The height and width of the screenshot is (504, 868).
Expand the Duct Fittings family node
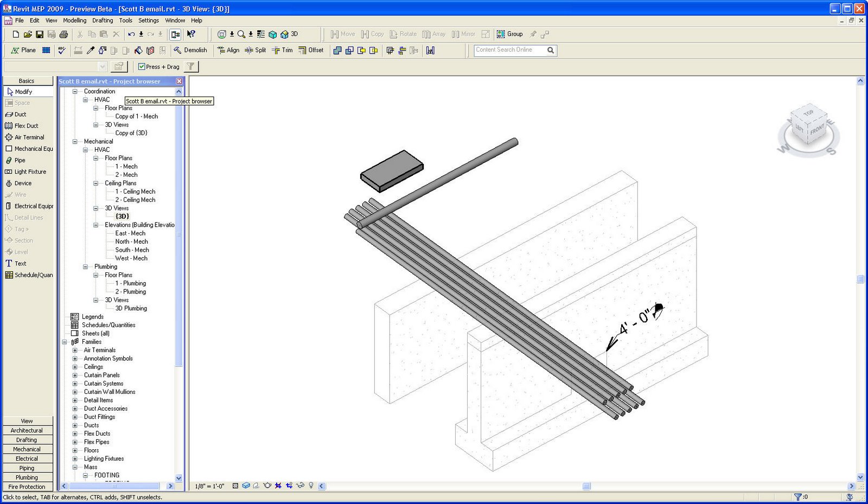(x=75, y=417)
